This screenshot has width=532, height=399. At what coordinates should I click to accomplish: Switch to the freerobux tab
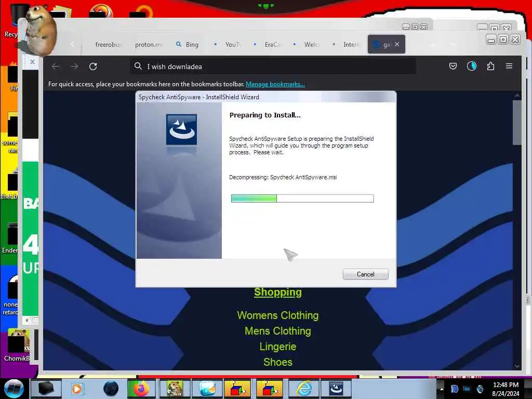pyautogui.click(x=108, y=45)
